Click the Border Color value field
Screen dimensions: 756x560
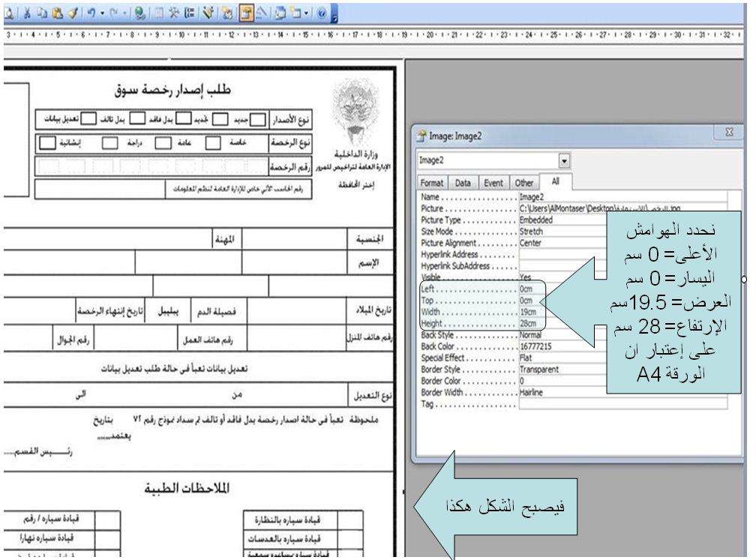[x=562, y=381]
